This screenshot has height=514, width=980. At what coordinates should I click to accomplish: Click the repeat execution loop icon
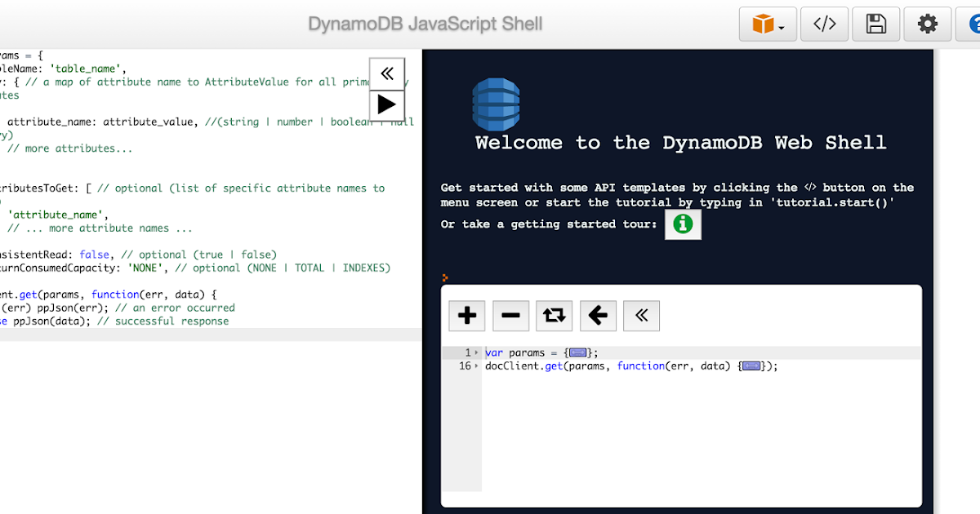pos(555,316)
